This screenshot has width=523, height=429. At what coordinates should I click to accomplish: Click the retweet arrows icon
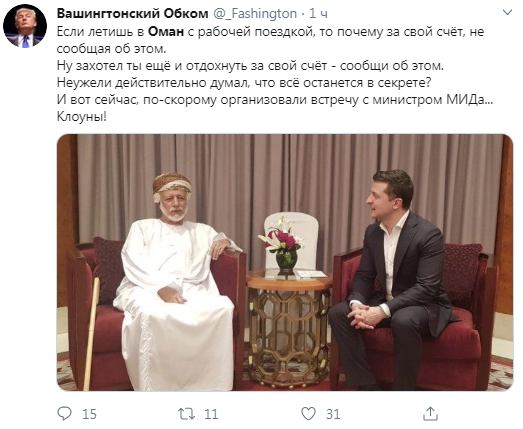click(x=186, y=414)
